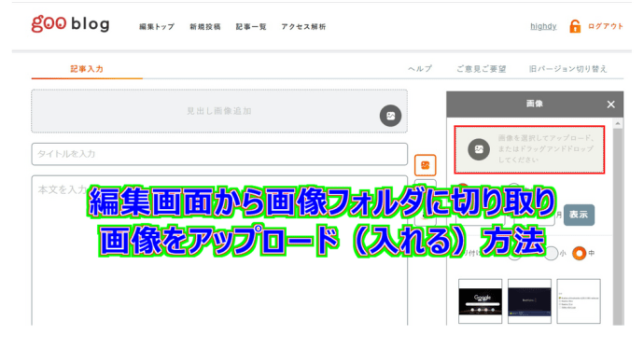Click the goo blog logo
644x362 pixels.
pos(71,24)
